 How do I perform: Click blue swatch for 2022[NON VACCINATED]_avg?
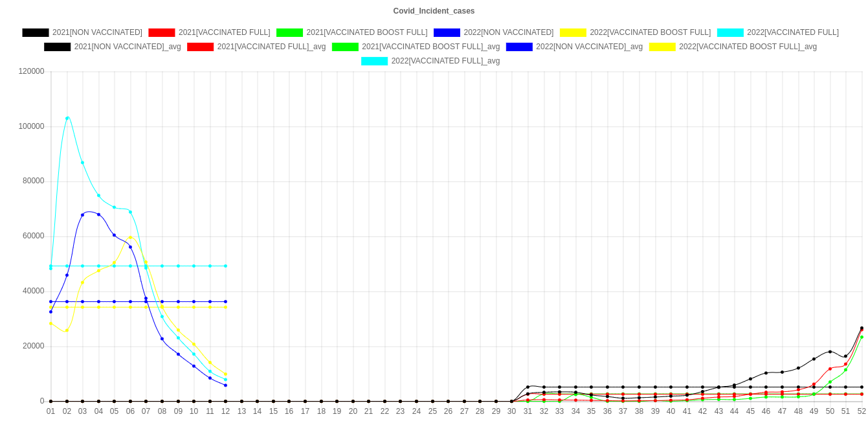pyautogui.click(x=519, y=47)
